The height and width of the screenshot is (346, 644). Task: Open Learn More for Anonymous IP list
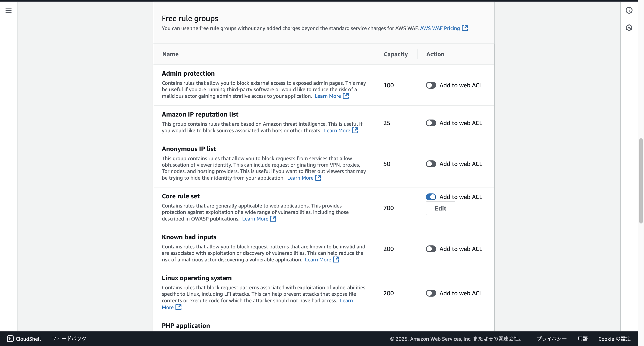(x=300, y=178)
